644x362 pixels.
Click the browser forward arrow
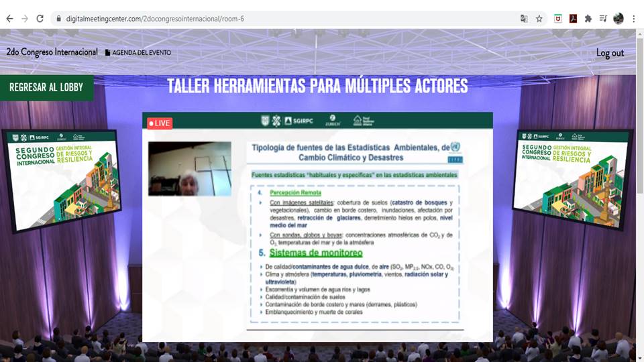pyautogui.click(x=25, y=19)
